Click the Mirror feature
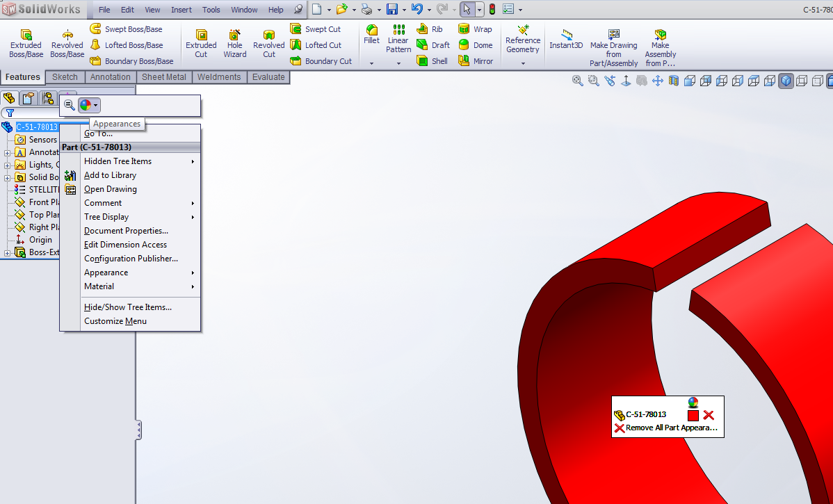Viewport: 833px width, 504px height. (x=476, y=61)
